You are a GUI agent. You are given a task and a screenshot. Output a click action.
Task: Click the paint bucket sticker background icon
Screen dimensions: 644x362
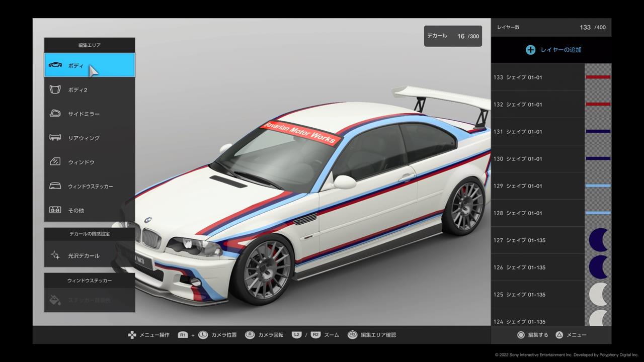point(55,300)
